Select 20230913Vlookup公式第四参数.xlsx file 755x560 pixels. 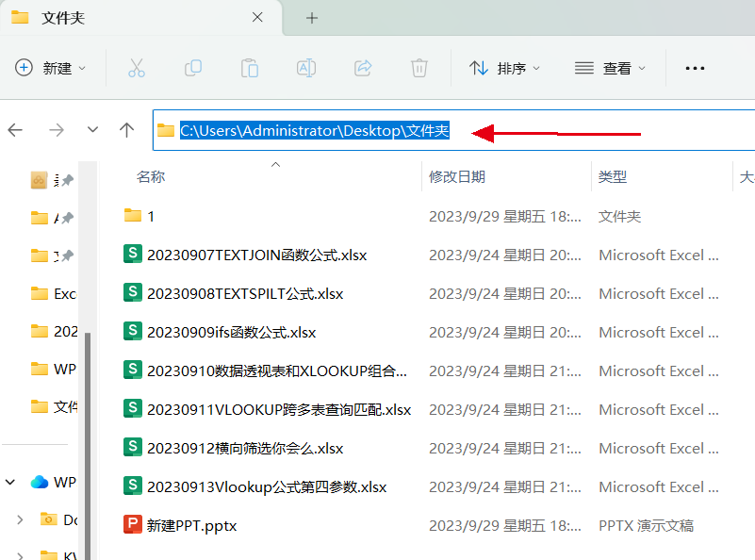pyautogui.click(x=255, y=486)
